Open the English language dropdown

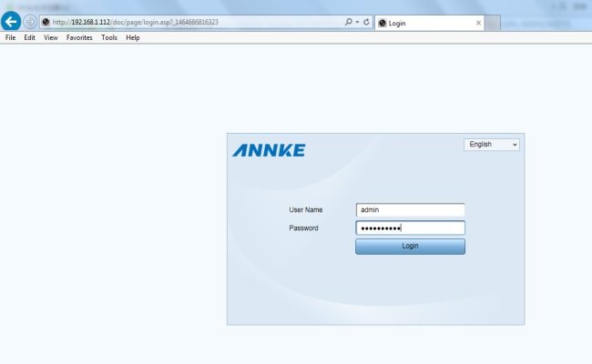492,144
